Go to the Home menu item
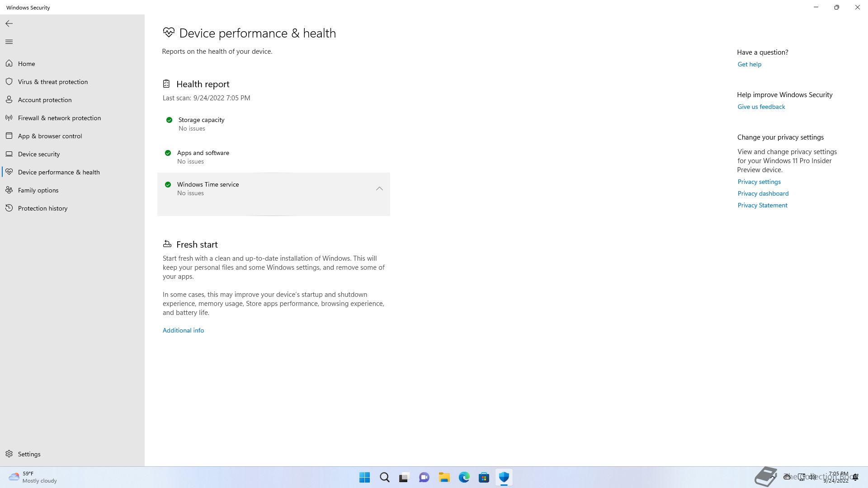The height and width of the screenshot is (488, 868). [26, 64]
